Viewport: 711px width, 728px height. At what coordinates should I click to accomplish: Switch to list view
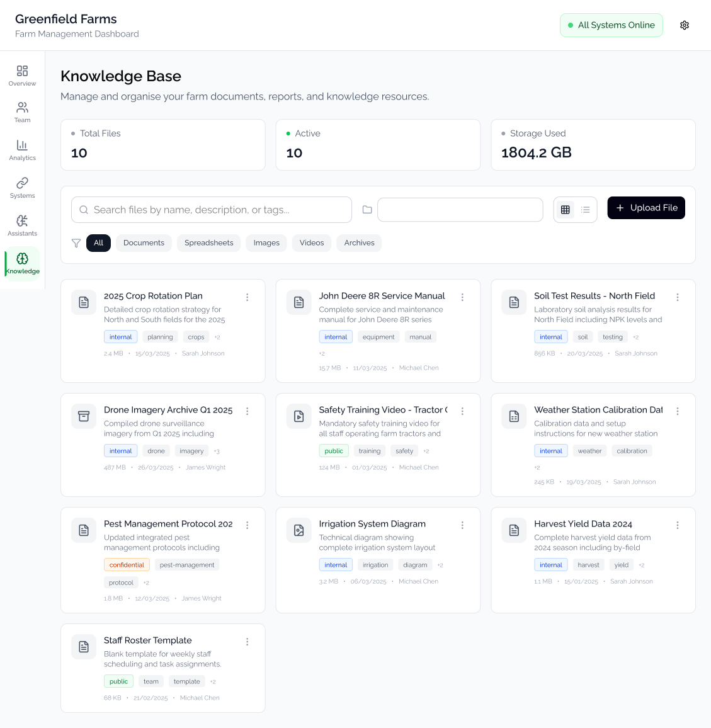pyautogui.click(x=586, y=210)
